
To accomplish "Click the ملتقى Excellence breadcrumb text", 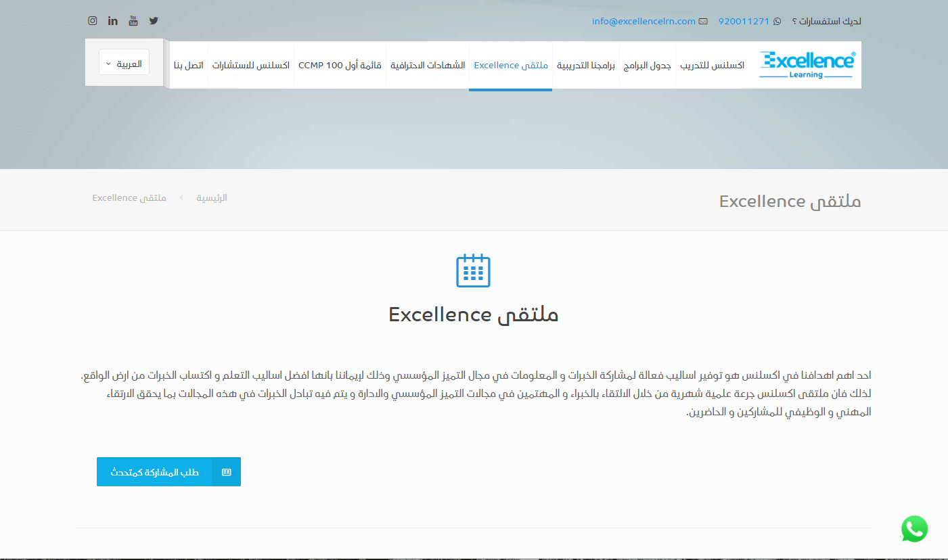I will point(129,198).
